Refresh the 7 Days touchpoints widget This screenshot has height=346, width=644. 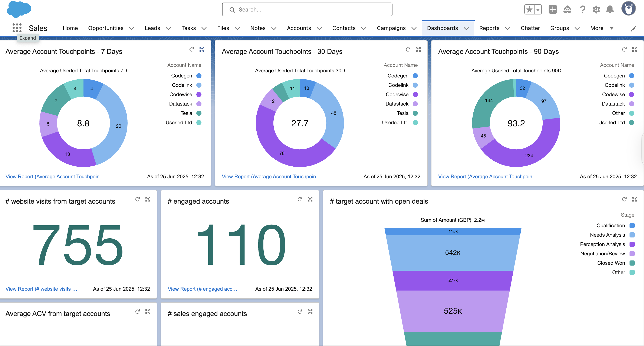(191, 49)
